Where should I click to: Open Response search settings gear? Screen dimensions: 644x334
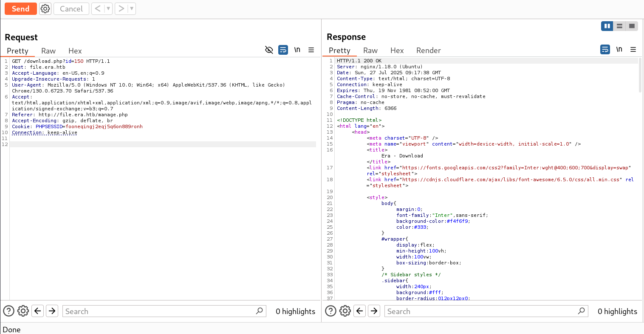(345, 311)
